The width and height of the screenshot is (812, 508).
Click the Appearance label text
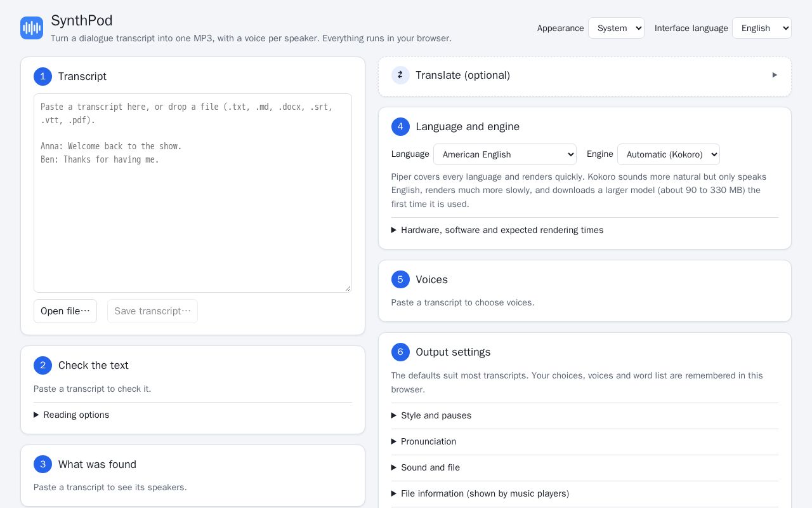tap(561, 28)
